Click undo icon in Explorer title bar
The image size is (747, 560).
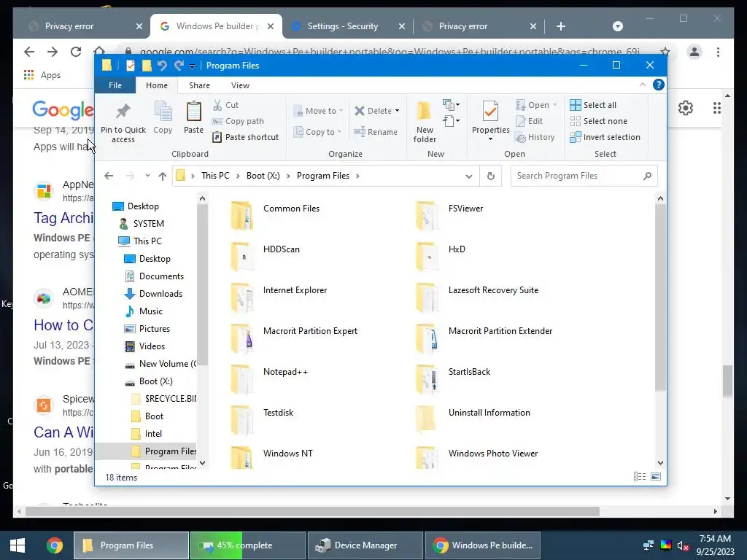[162, 65]
